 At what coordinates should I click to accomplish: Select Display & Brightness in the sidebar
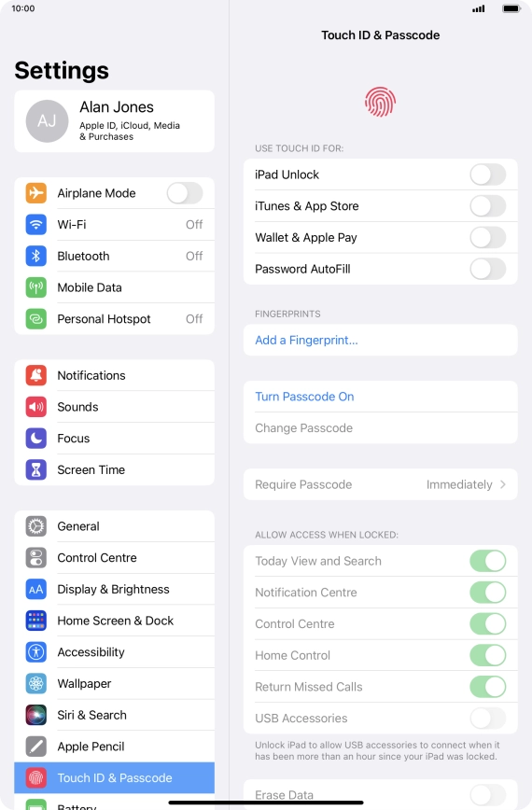(x=114, y=590)
